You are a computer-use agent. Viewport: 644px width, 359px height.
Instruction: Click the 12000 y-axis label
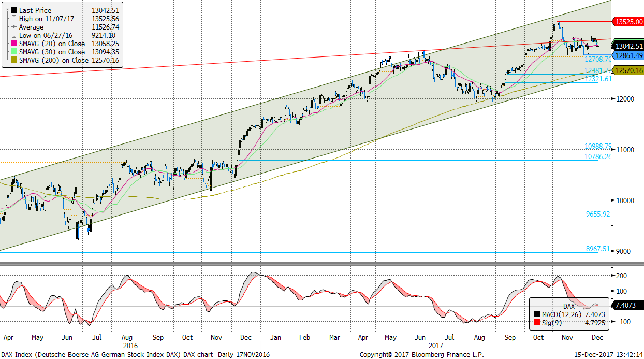click(x=625, y=99)
